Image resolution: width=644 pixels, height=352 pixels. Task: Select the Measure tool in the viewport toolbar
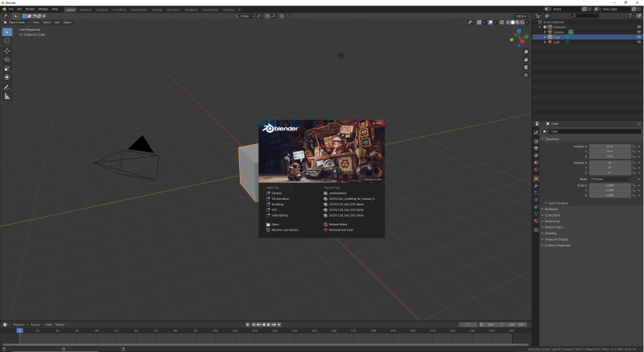pyautogui.click(x=7, y=96)
